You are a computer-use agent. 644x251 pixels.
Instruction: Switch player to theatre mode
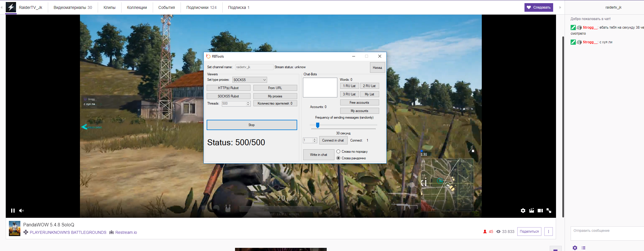540,211
